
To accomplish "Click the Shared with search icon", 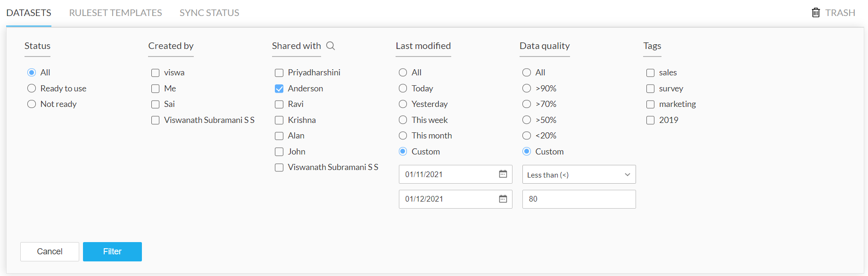I will (331, 46).
